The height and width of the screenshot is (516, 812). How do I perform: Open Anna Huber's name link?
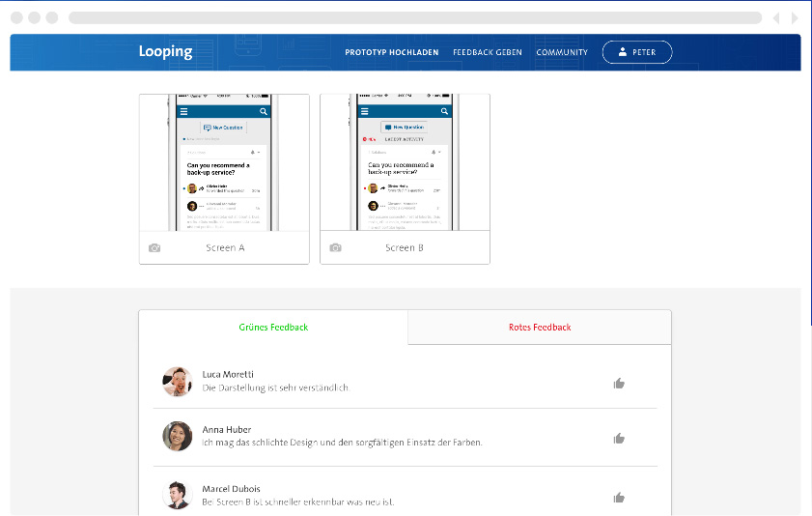point(227,429)
